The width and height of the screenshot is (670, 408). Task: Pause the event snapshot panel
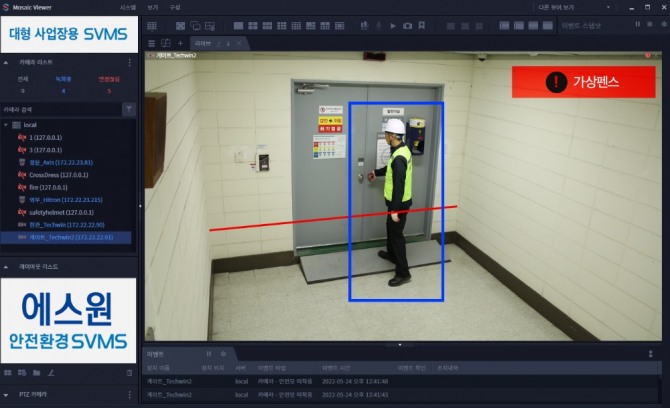coord(637,23)
